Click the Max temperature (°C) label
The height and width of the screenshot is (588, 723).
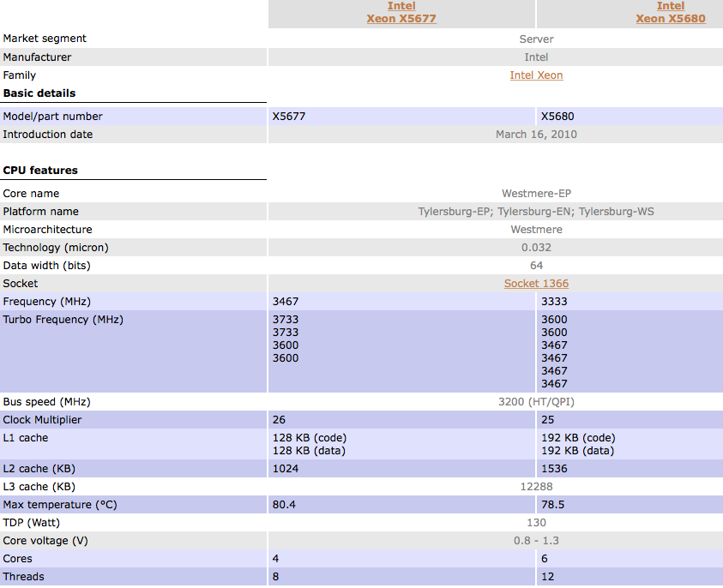(60, 505)
